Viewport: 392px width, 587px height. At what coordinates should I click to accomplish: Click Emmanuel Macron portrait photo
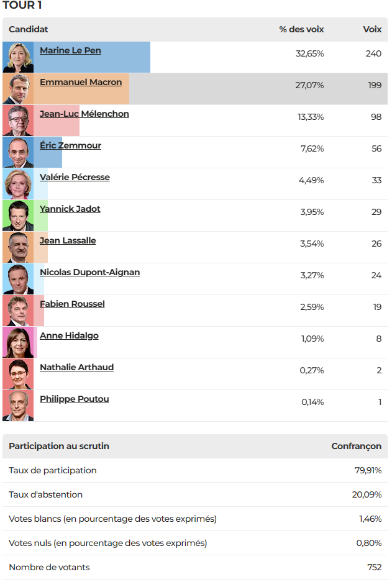18,89
